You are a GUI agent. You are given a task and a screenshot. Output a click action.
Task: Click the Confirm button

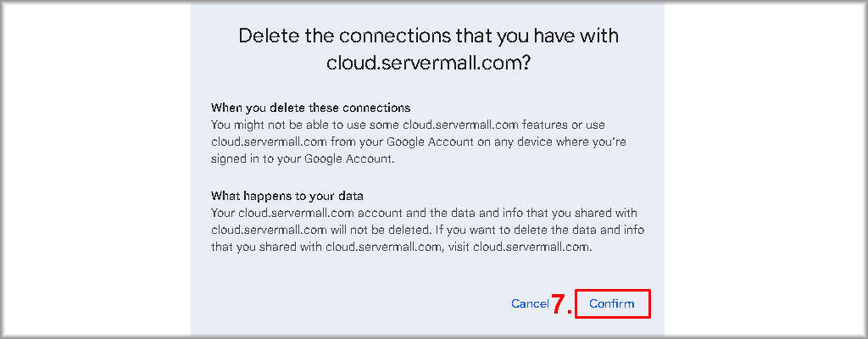tap(612, 303)
